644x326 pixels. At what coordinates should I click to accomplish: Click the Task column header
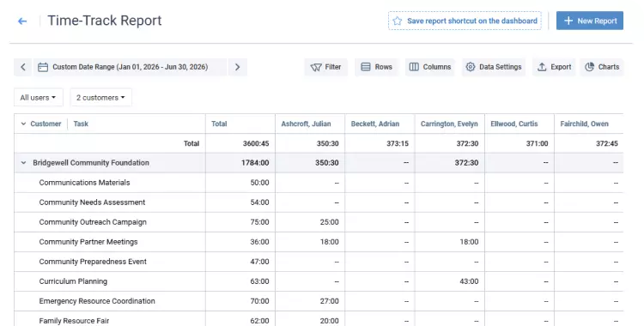81,124
